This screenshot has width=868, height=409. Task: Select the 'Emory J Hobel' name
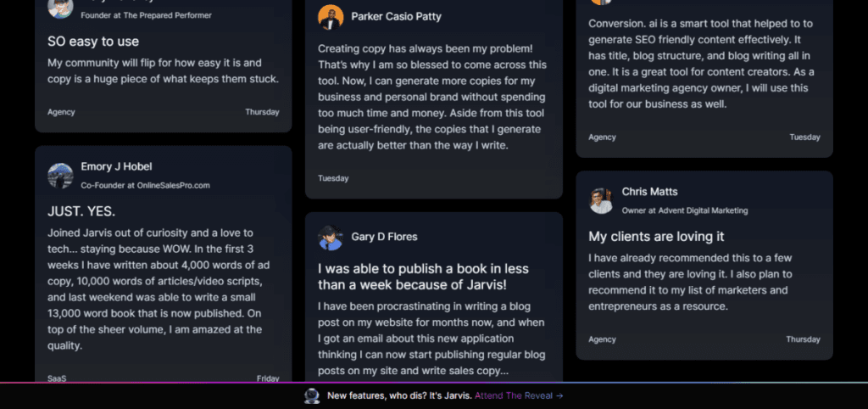[117, 167]
